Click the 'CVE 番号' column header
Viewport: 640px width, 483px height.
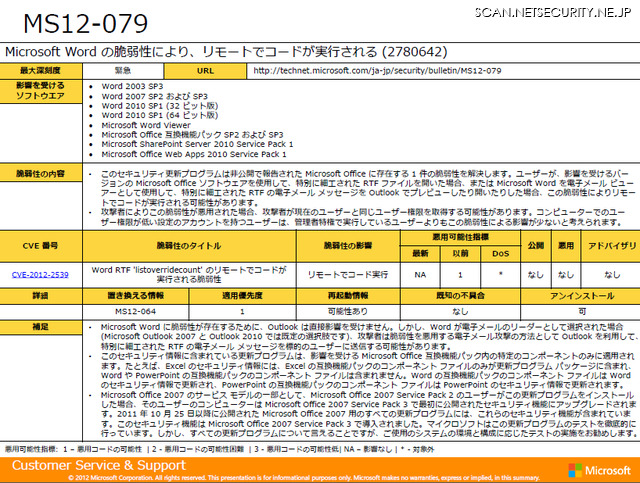click(41, 246)
